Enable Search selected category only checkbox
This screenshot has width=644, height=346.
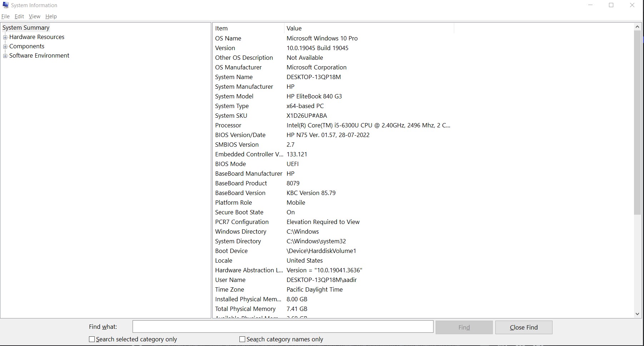[92, 339]
